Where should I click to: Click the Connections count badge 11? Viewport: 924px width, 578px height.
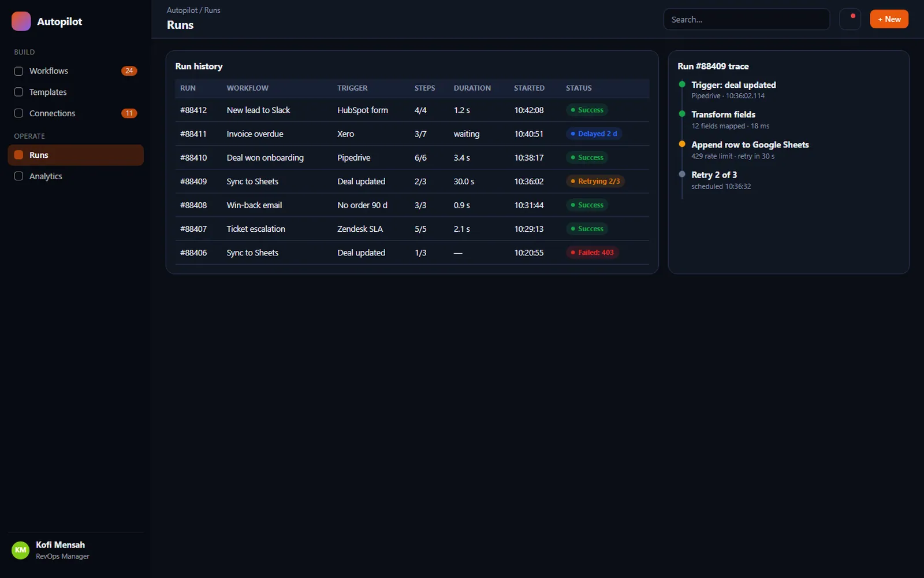[x=129, y=113]
